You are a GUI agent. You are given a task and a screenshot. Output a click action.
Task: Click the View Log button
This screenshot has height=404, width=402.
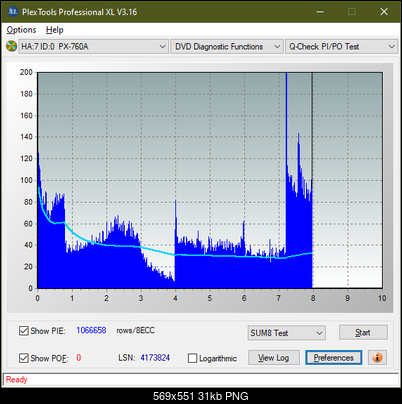[274, 358]
